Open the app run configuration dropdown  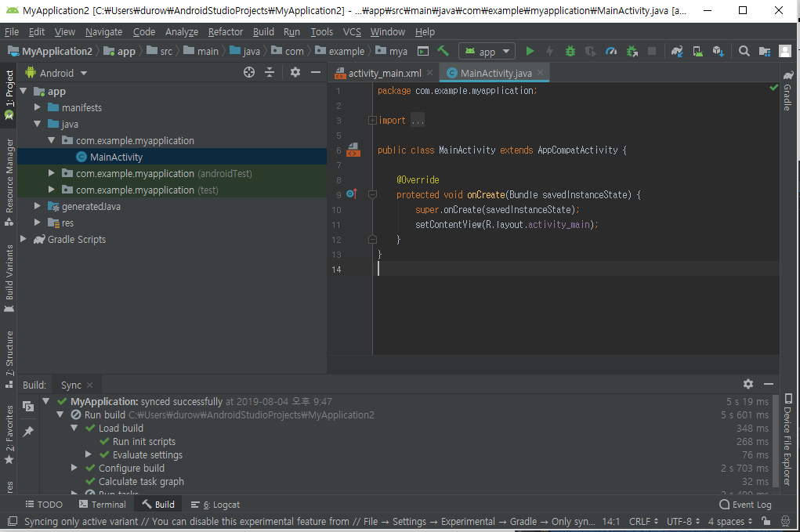[x=487, y=51]
